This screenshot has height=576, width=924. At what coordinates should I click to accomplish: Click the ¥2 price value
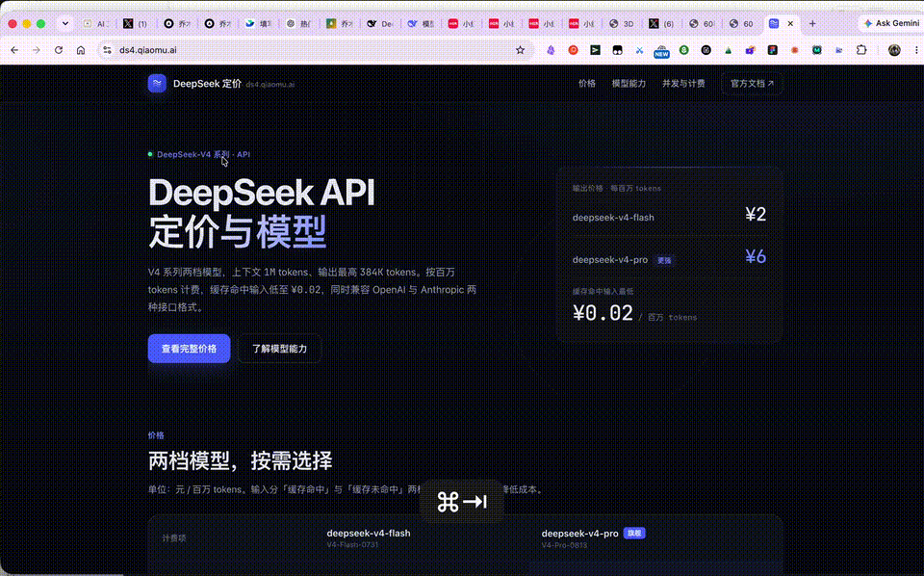(x=756, y=215)
